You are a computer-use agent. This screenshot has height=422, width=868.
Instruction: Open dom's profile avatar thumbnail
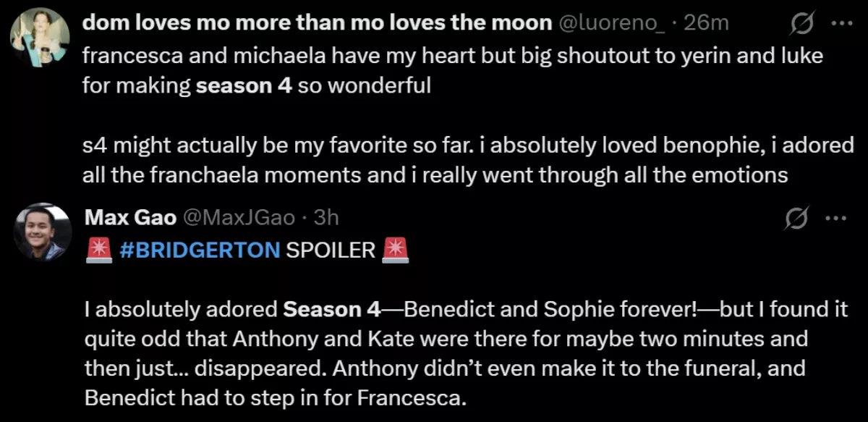[40, 38]
